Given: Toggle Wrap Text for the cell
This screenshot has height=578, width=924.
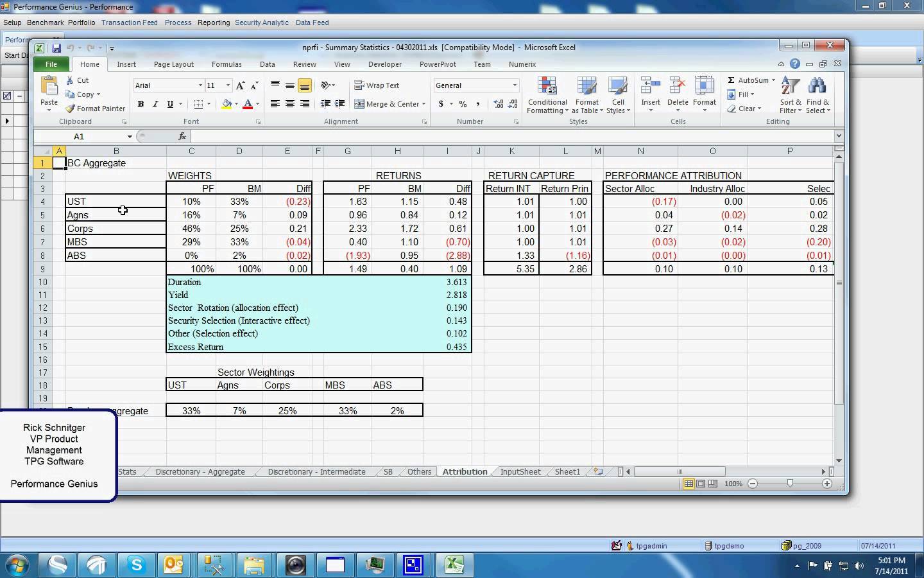Looking at the screenshot, I should pyautogui.click(x=377, y=85).
